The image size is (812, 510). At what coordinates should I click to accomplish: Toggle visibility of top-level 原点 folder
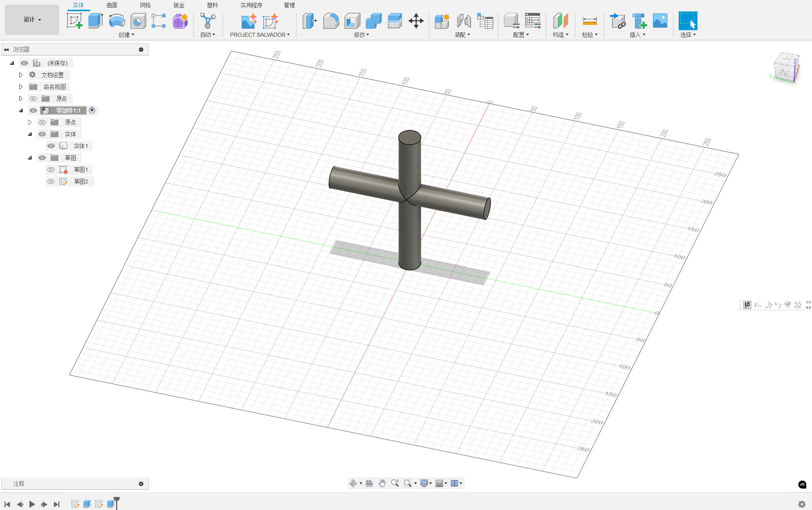click(33, 99)
